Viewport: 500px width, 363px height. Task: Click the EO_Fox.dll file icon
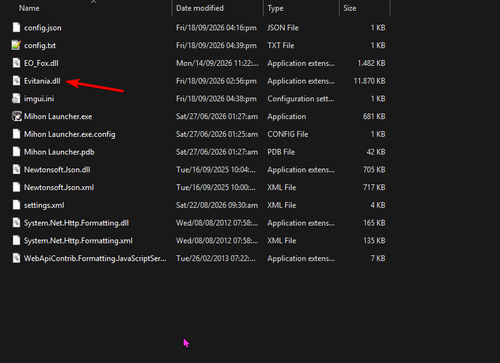[x=16, y=63]
